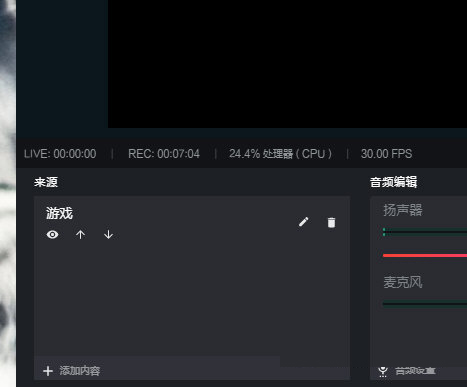The image size is (467, 387).
Task: Click the plus icon to add content
Action: [48, 371]
